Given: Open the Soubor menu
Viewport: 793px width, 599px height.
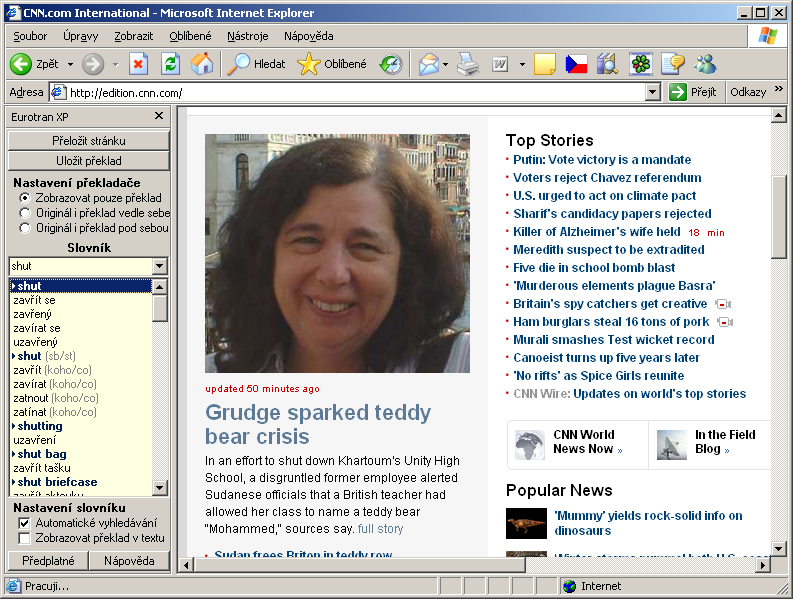Looking at the screenshot, I should tap(30, 36).
